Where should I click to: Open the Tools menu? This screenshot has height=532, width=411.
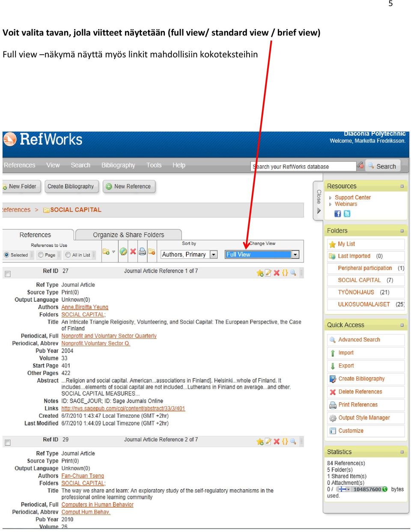(x=154, y=165)
